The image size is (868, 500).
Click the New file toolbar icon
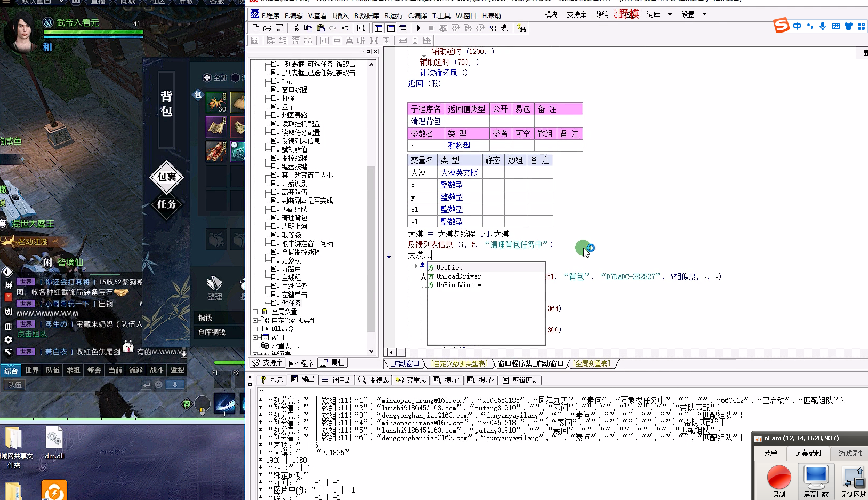pos(256,28)
